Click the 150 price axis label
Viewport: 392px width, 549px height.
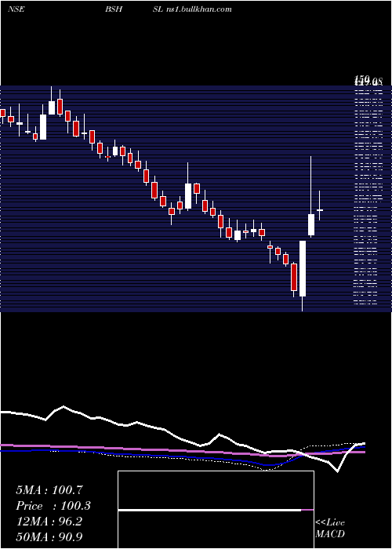pos(362,79)
